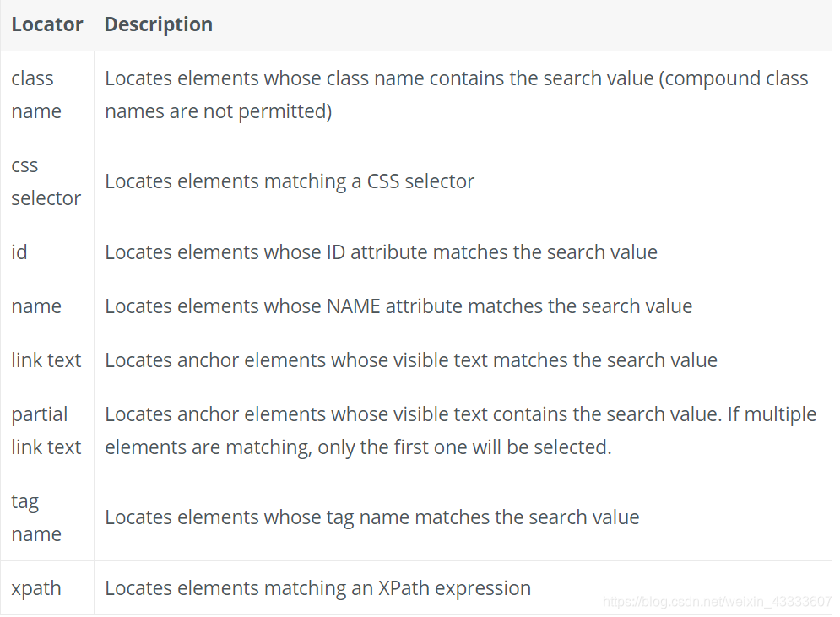Click the class name description about compound class names
This screenshot has height=617, width=840.
[457, 95]
